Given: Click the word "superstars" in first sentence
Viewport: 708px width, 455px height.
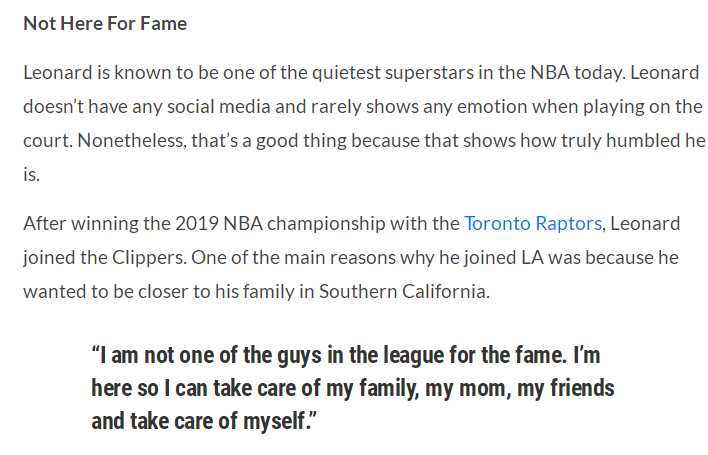Looking at the screenshot, I should click(x=429, y=74).
